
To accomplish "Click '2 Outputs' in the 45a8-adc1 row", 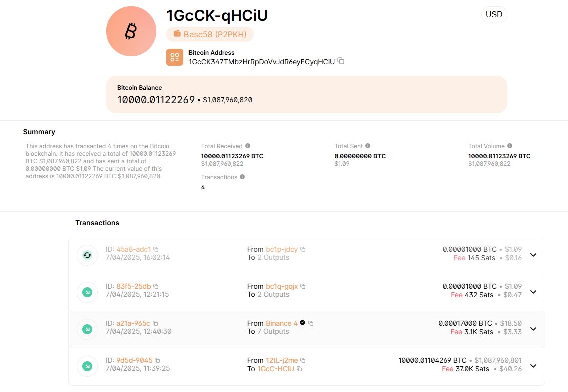I will pyautogui.click(x=274, y=257).
